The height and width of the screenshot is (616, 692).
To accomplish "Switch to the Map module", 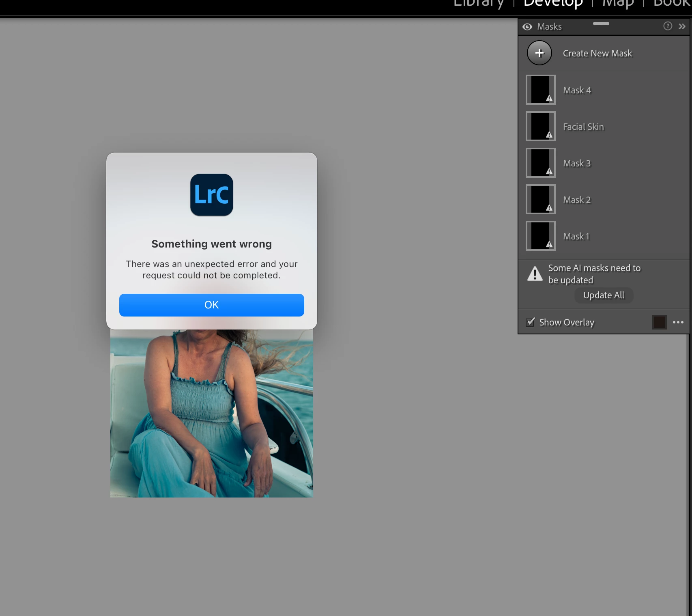I will pos(618,3).
